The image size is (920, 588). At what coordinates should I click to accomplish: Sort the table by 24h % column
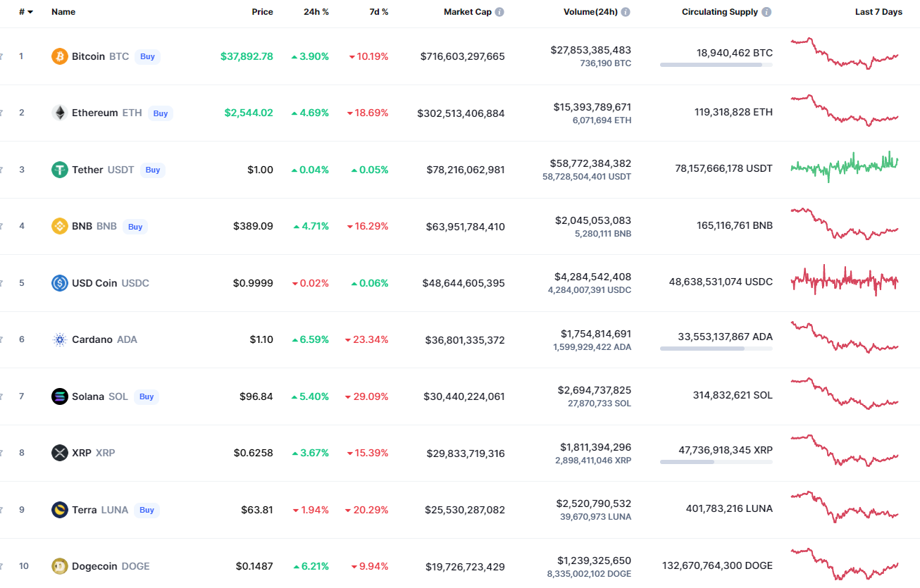pos(315,12)
